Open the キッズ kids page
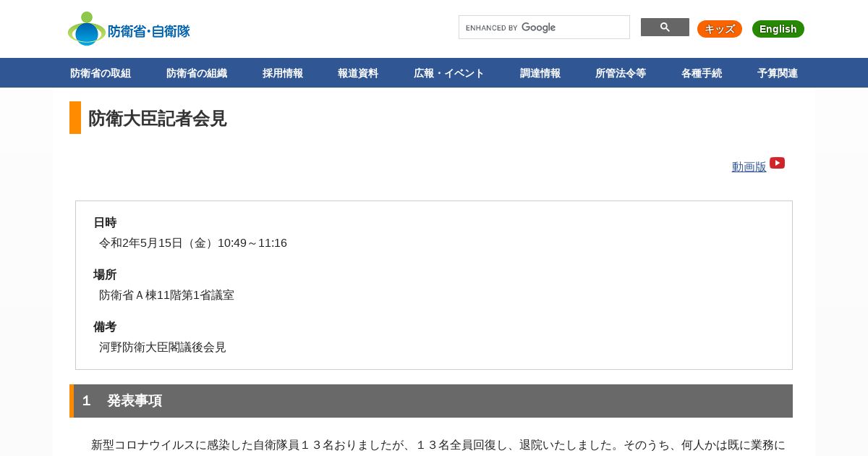 tap(720, 29)
